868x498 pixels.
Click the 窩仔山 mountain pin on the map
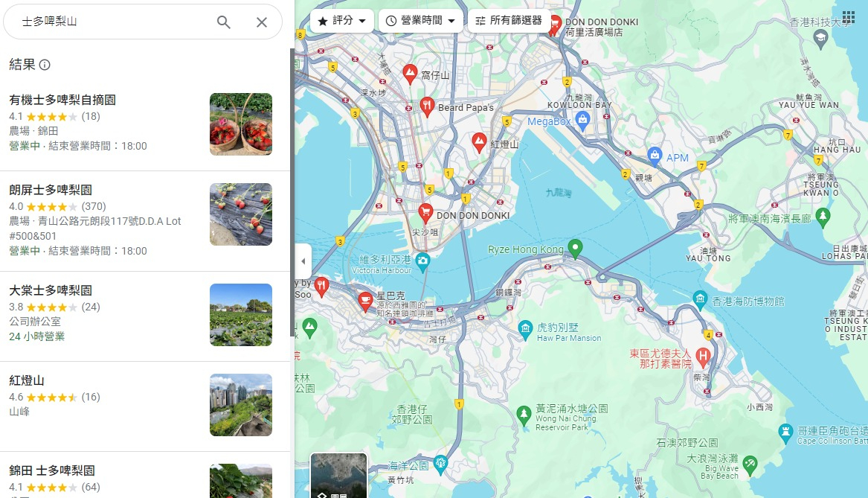410,74
